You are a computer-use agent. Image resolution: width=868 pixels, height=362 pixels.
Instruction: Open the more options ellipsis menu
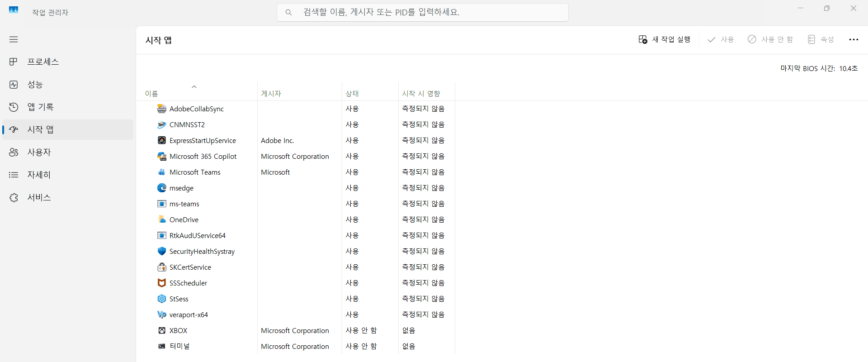click(854, 39)
